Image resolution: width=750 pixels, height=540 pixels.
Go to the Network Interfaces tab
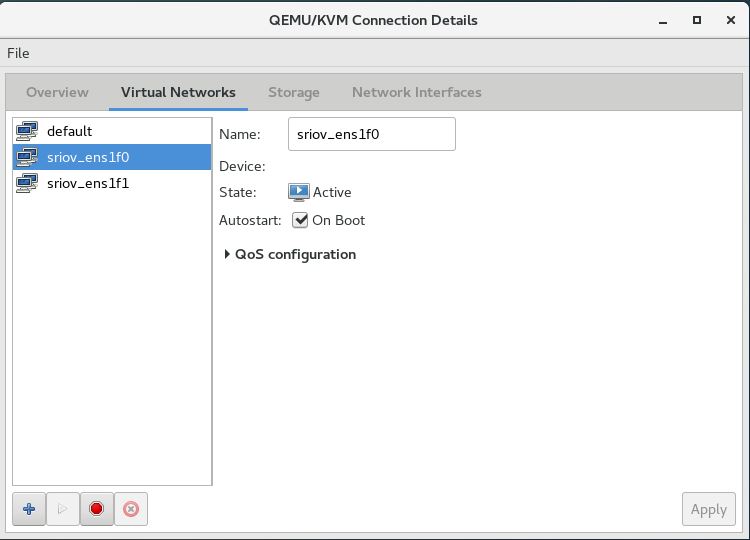[x=417, y=92]
